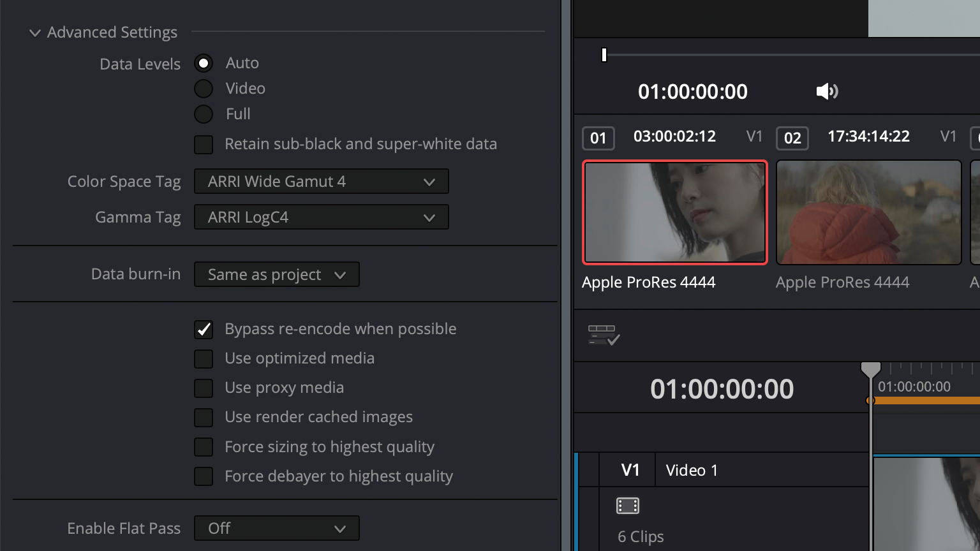Click the film strip icon on V1
The height and width of the screenshot is (551, 980).
tap(627, 506)
